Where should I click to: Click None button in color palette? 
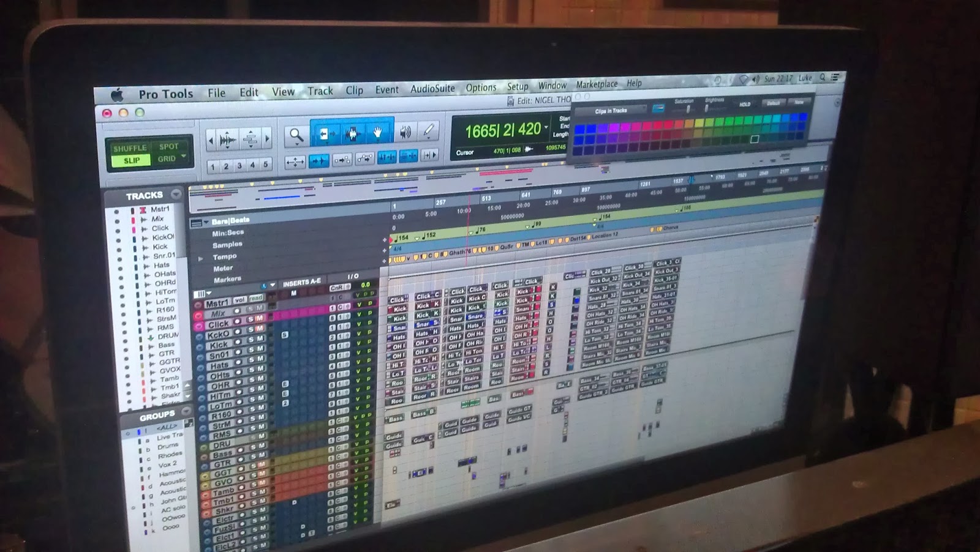(799, 102)
